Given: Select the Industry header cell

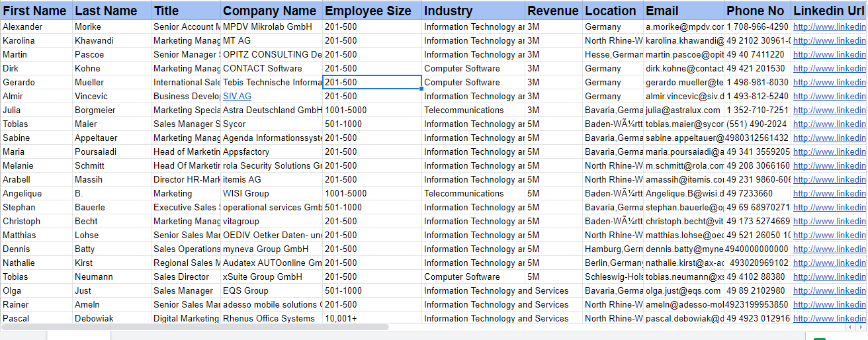Looking at the screenshot, I should tap(474, 11).
